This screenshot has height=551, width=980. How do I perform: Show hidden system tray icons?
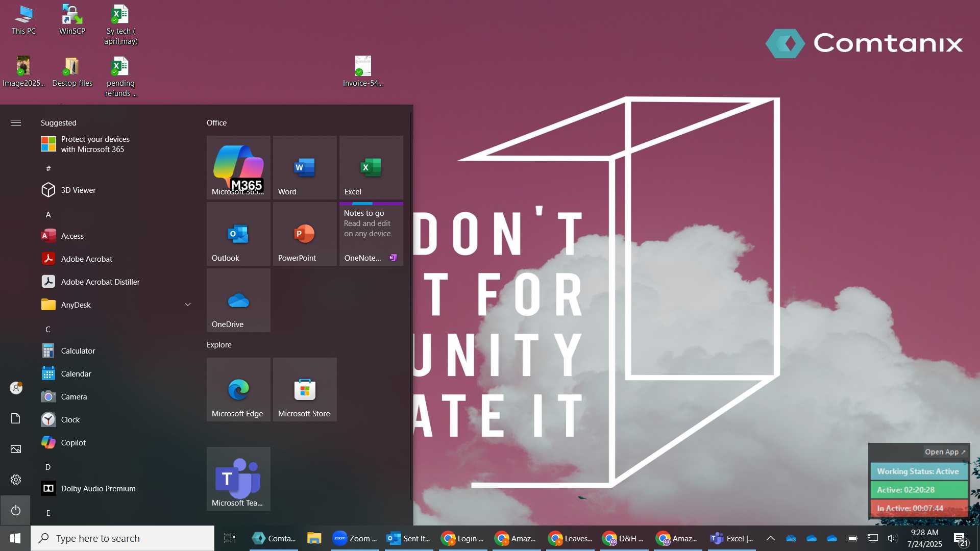pyautogui.click(x=771, y=538)
